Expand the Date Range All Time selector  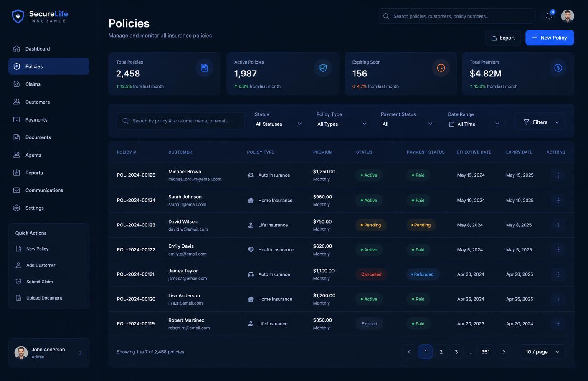pos(474,124)
